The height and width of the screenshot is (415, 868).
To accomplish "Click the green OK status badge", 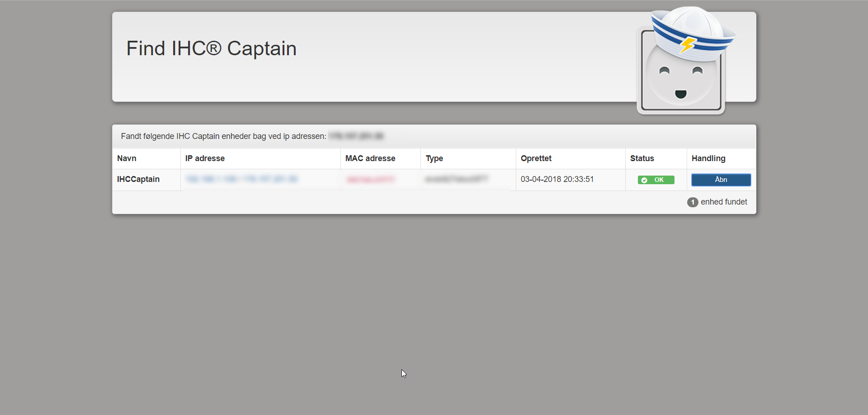I will pos(656,180).
